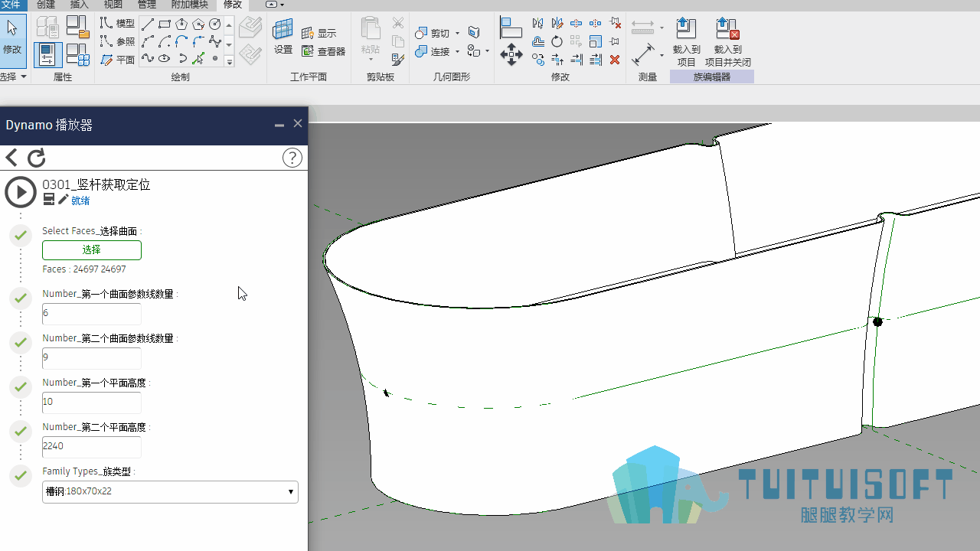Select the Move tool
980x551 pixels.
[x=511, y=55]
